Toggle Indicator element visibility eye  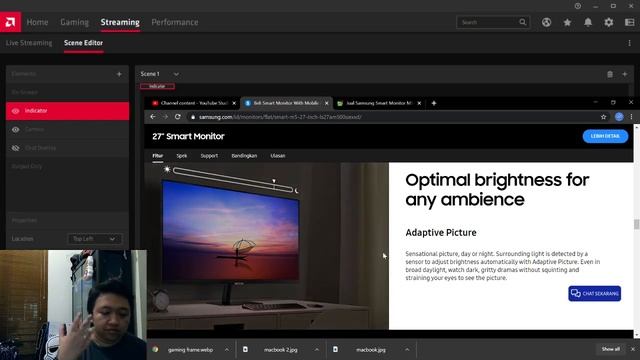(x=16, y=111)
